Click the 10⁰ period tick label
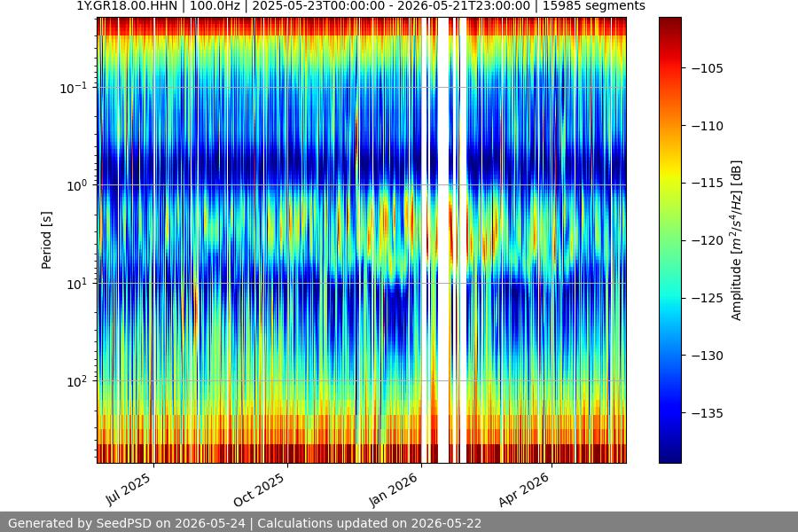The width and height of the screenshot is (798, 532). [x=76, y=186]
